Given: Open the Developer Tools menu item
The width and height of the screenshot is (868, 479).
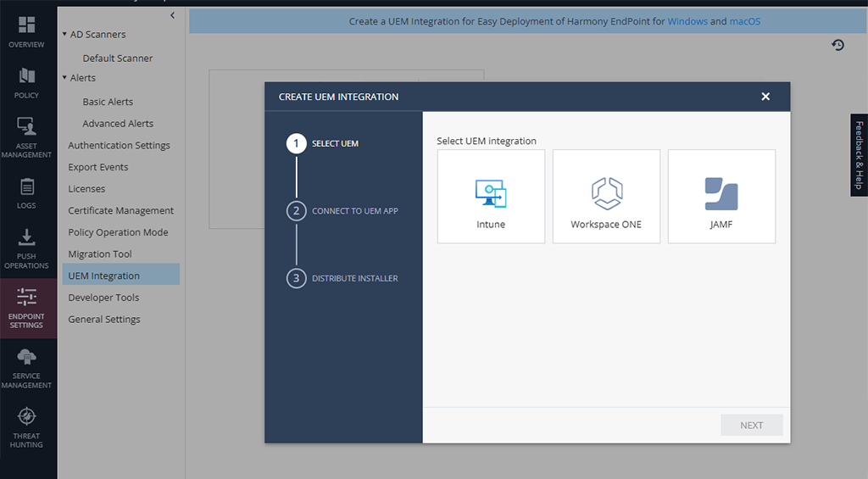Looking at the screenshot, I should (103, 298).
